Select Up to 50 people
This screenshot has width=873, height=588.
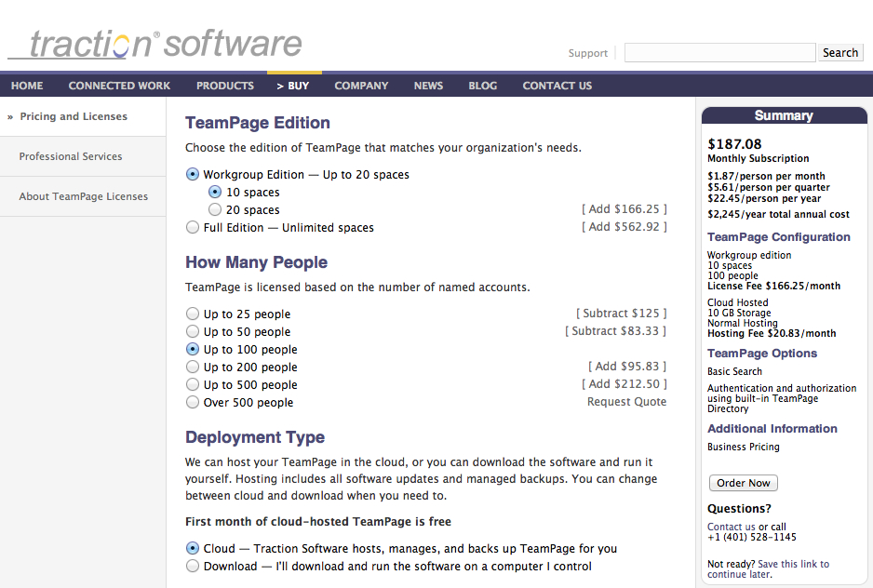pos(193,332)
